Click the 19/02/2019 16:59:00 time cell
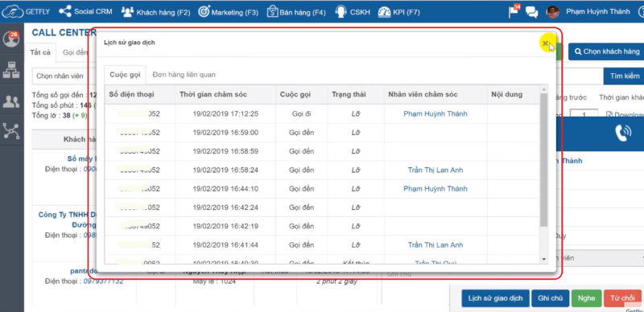This screenshot has width=644, height=312. [x=225, y=133]
